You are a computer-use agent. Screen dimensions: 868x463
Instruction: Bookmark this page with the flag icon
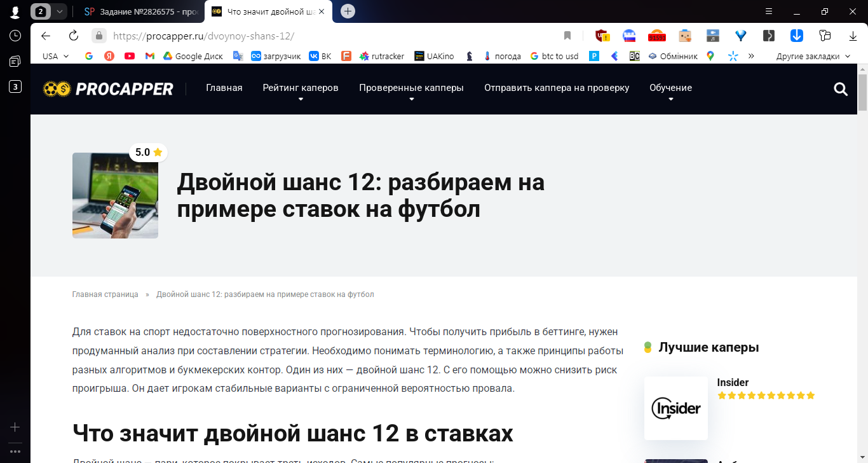(x=567, y=36)
